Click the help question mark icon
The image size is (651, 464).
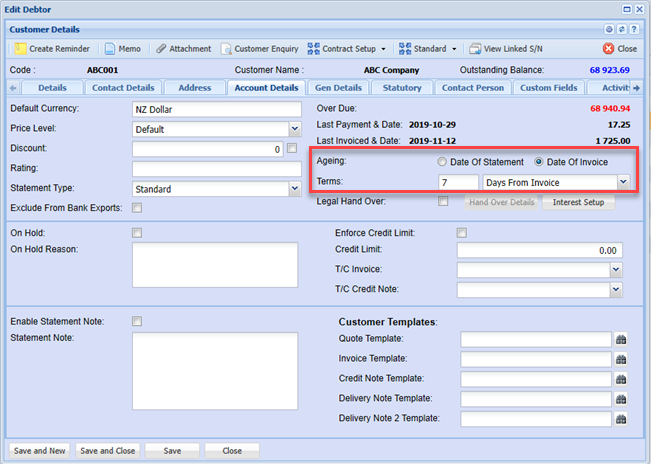pos(634,30)
